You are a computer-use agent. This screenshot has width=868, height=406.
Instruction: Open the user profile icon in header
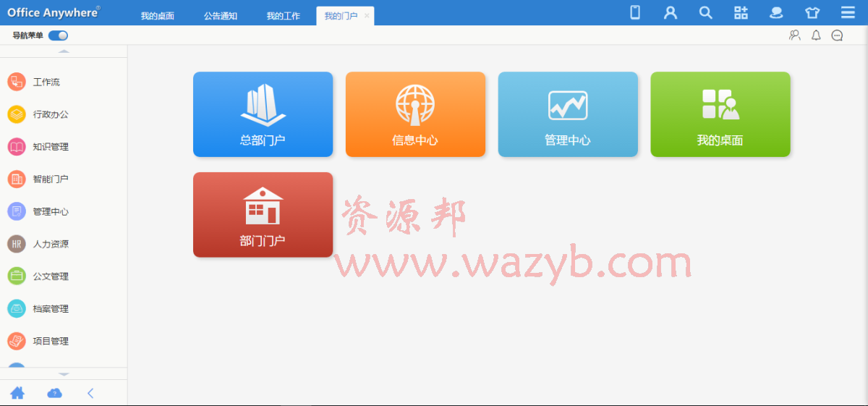click(x=671, y=12)
